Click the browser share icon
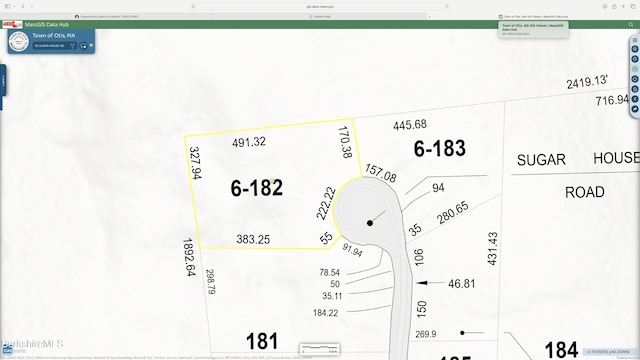This screenshot has width=640, height=360. [x=614, y=7]
